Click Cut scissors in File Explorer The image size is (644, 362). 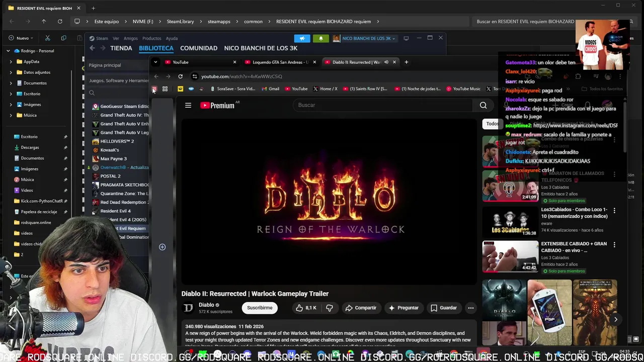[x=47, y=38]
